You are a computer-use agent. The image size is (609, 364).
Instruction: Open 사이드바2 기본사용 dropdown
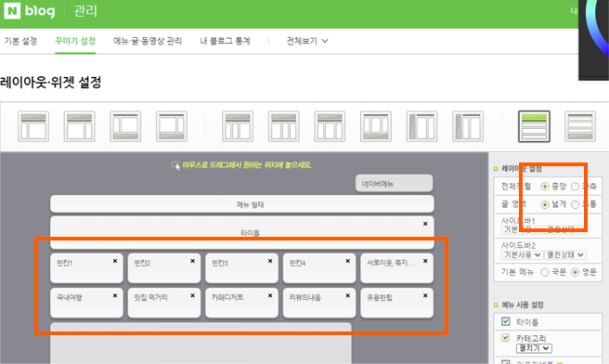coord(522,254)
